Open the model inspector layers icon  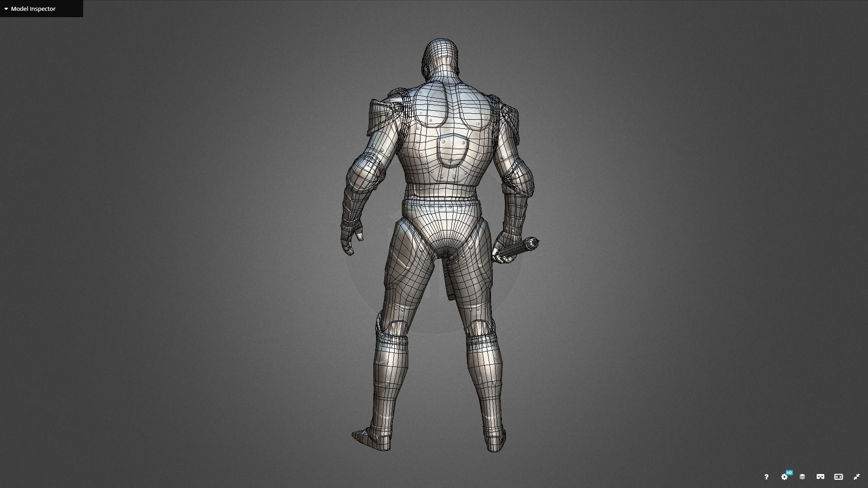tap(802, 477)
